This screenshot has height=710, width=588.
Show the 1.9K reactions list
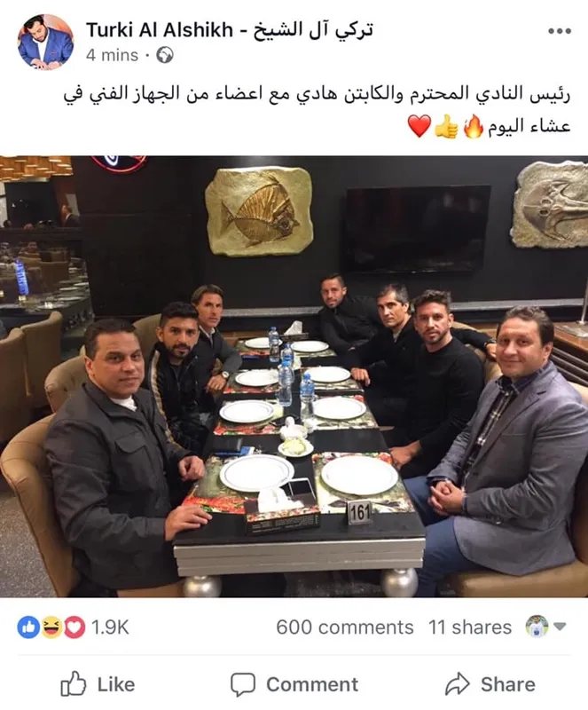point(110,627)
